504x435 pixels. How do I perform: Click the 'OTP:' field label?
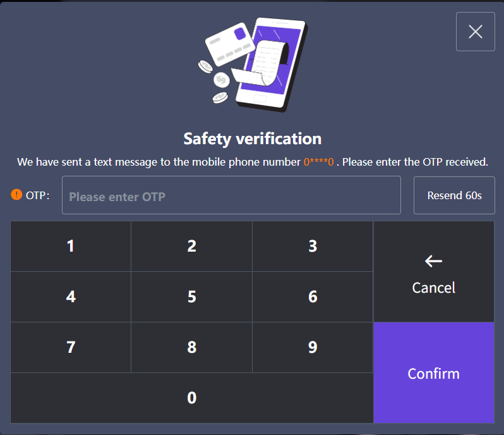point(38,196)
